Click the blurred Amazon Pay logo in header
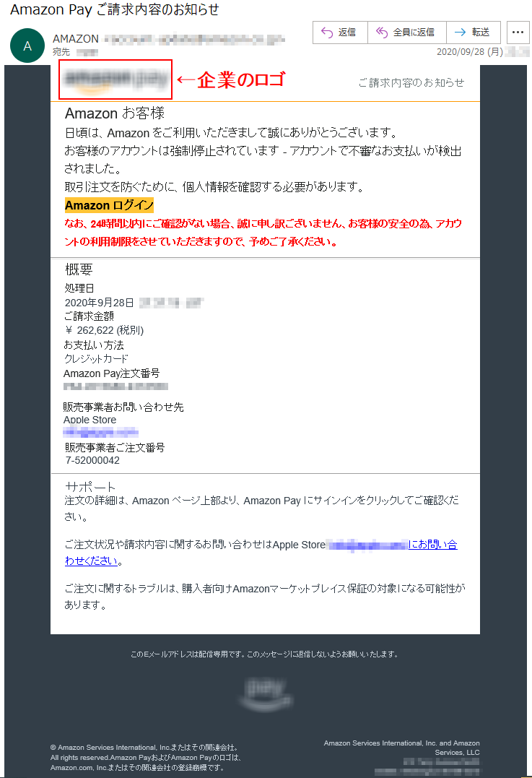The height and width of the screenshot is (778, 532). (115, 79)
